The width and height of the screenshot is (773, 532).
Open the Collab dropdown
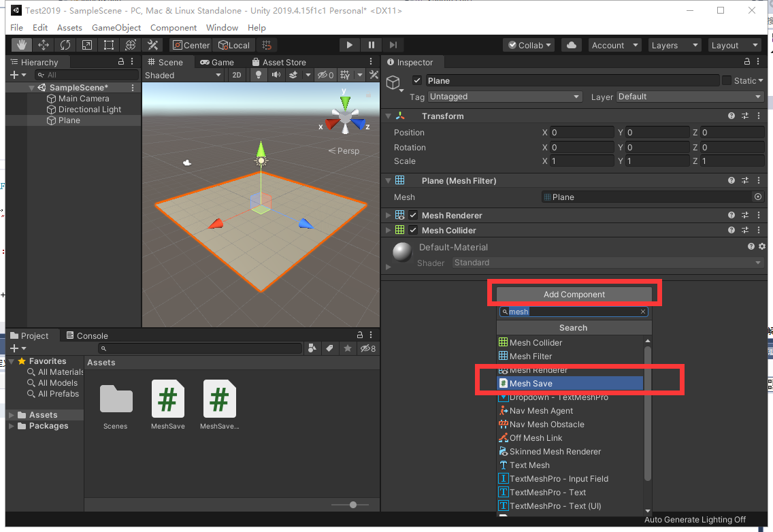click(x=529, y=45)
